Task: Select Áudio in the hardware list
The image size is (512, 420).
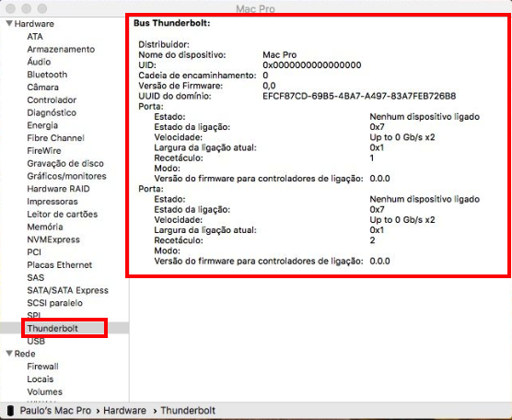Action: click(x=39, y=62)
